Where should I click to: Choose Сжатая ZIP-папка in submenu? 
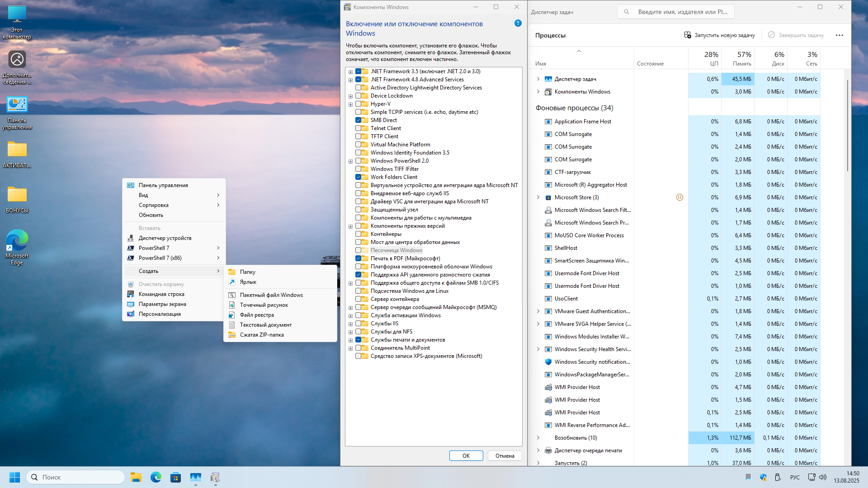pos(280,335)
